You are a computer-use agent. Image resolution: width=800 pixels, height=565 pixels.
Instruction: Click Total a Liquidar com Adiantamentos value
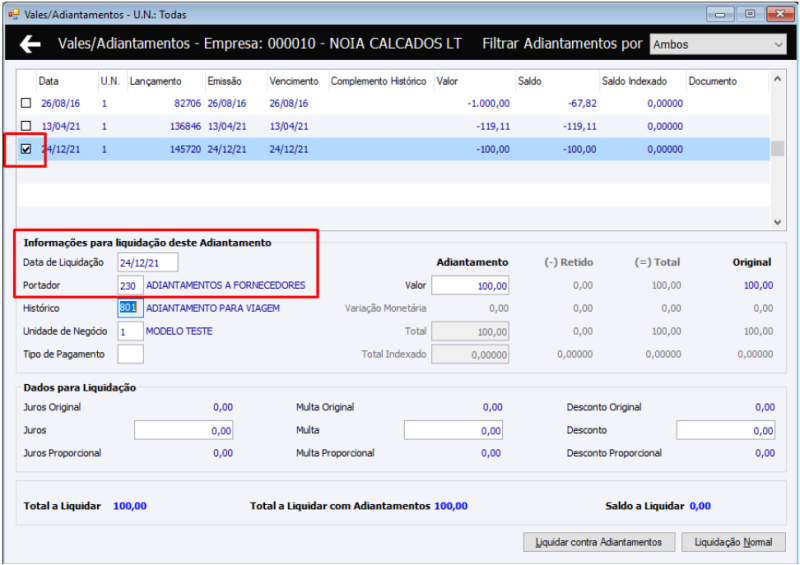pos(451,506)
